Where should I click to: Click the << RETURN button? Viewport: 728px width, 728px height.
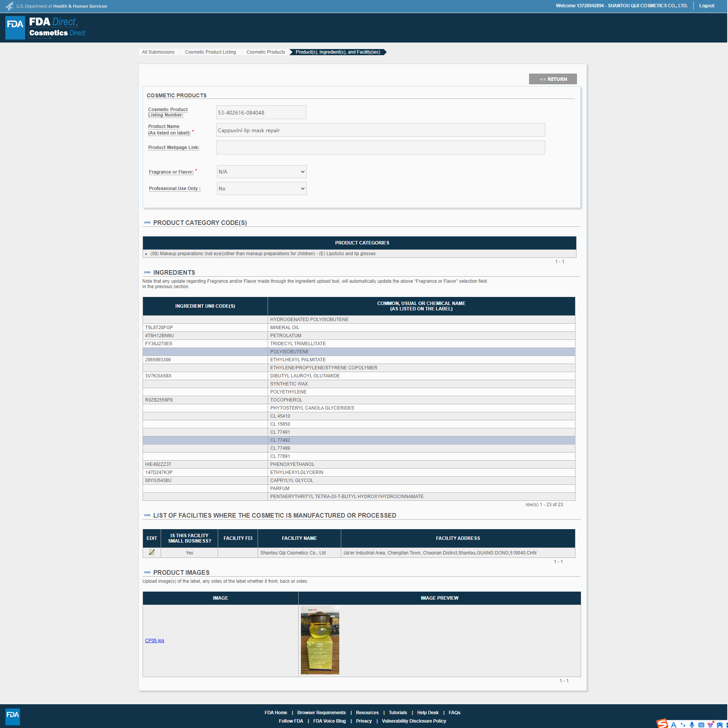click(552, 79)
